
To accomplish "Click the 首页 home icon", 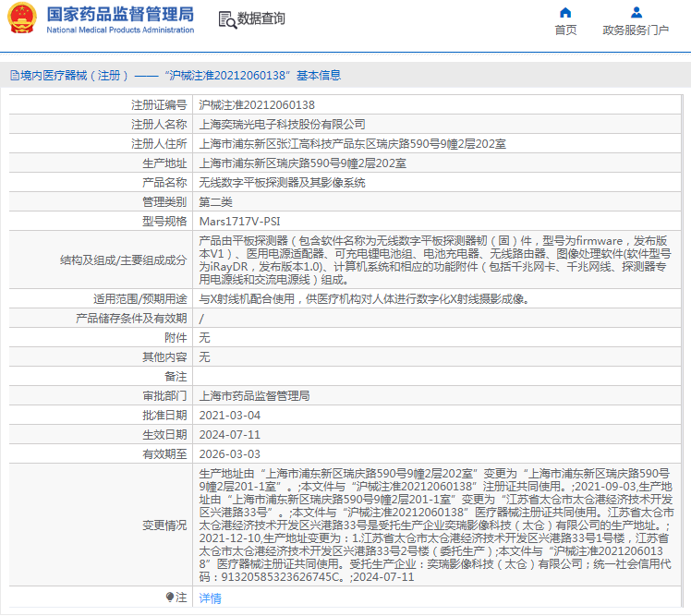I will pyautogui.click(x=565, y=12).
